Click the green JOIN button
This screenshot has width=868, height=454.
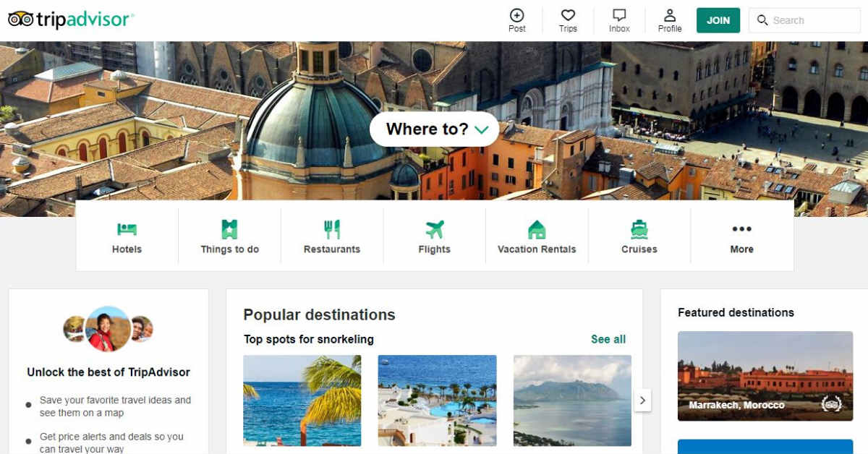[x=718, y=20]
